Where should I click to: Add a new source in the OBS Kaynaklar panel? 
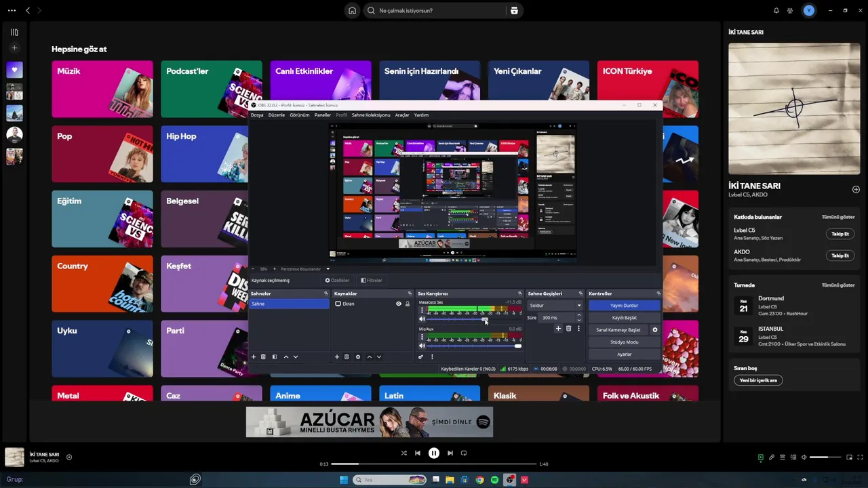click(x=337, y=357)
